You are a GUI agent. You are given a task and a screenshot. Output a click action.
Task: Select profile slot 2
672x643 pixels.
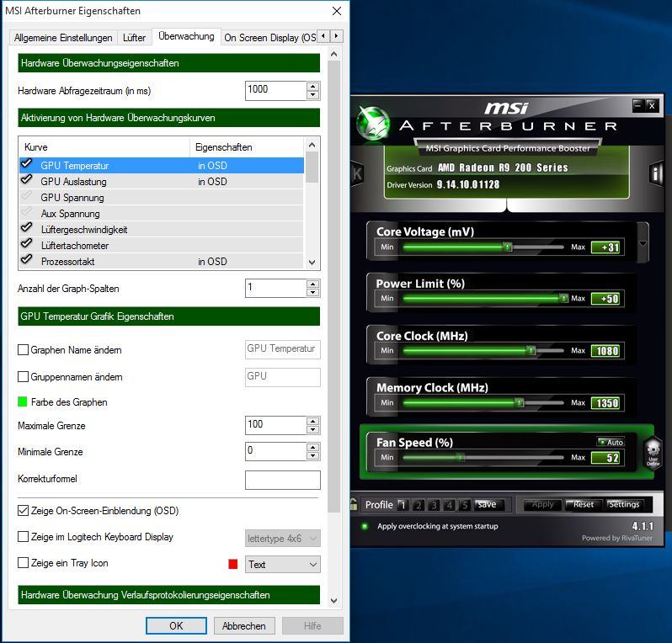click(419, 505)
